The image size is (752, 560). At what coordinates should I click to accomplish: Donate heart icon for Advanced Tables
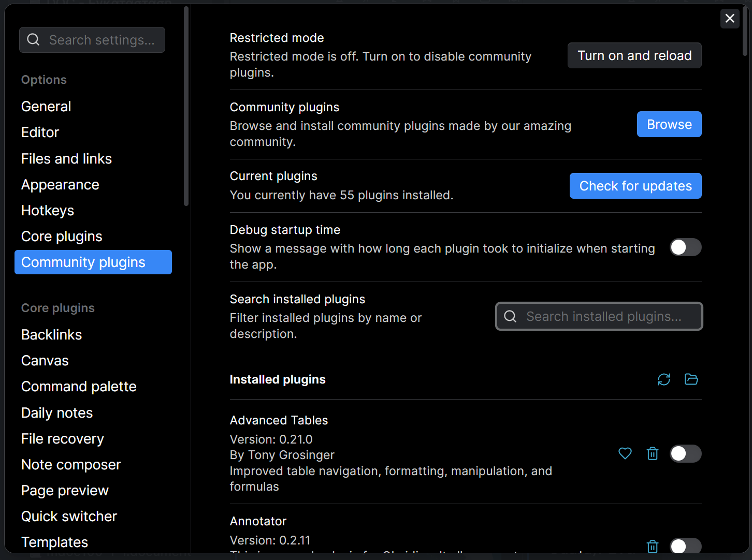(625, 453)
